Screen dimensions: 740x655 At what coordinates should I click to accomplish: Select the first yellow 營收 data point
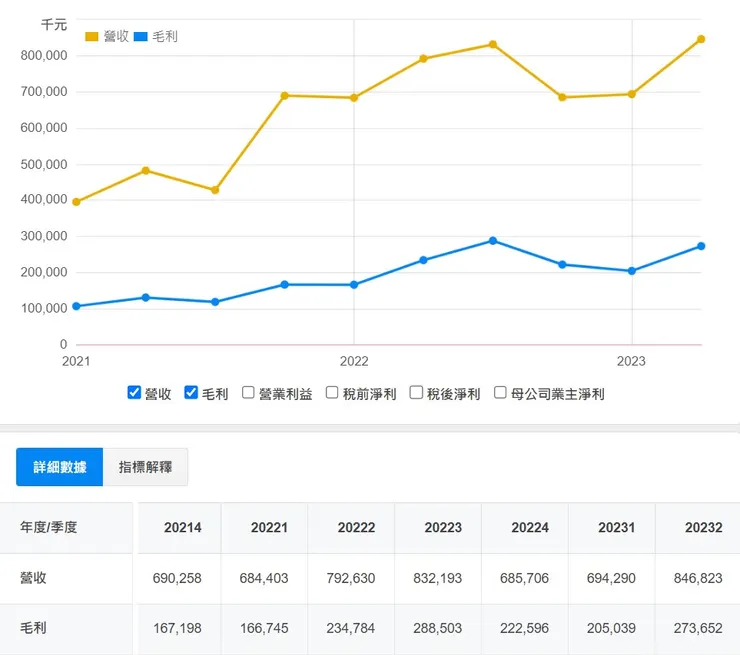coord(76,202)
